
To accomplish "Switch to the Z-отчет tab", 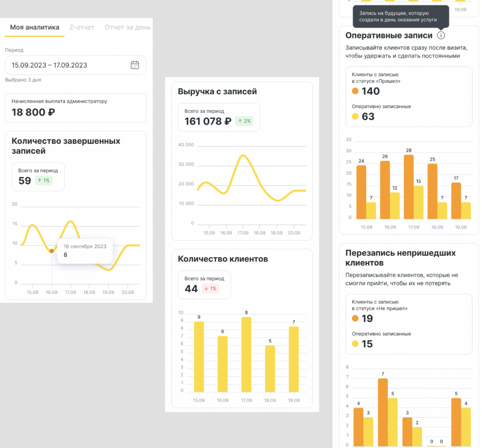I will [82, 27].
